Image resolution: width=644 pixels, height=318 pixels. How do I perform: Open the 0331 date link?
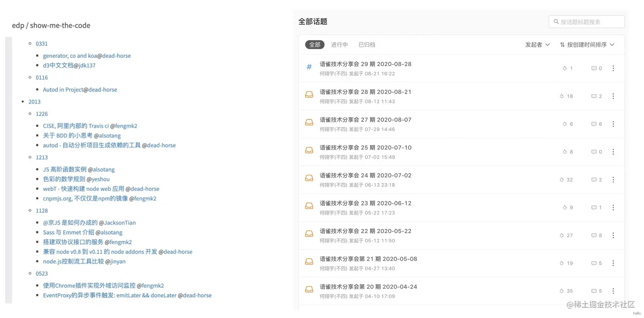coord(42,43)
